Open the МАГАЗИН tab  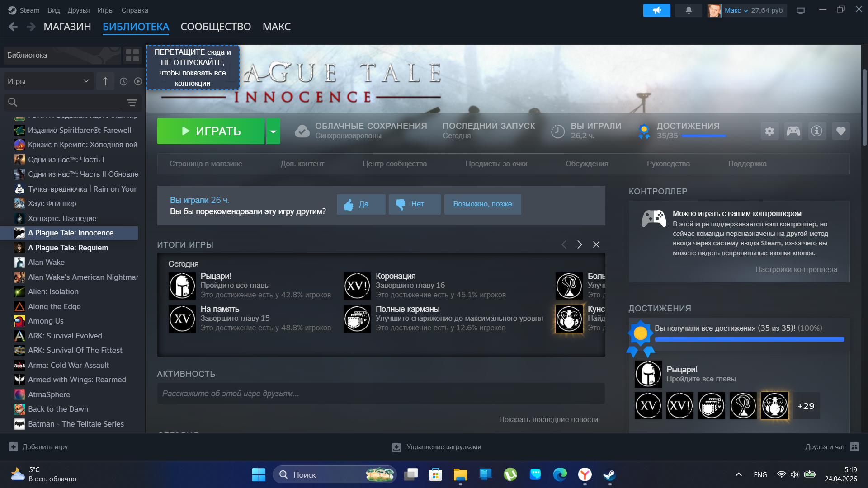pyautogui.click(x=67, y=27)
